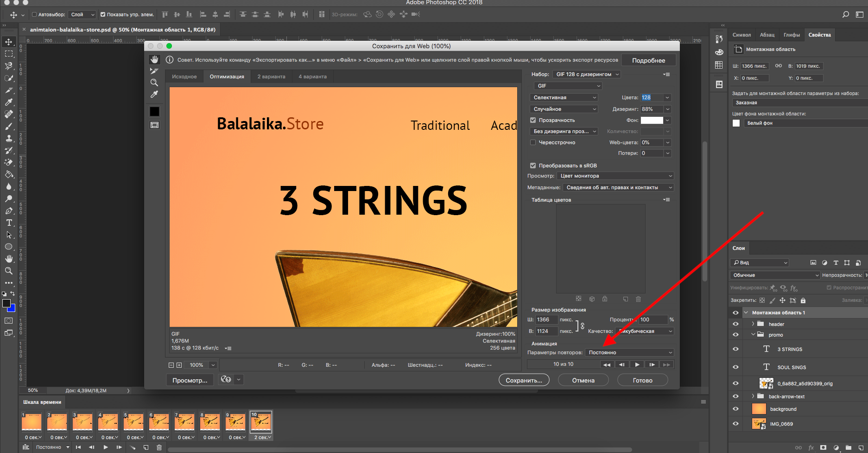Switch to the Исходное tab
This screenshot has width=868, height=453.
click(184, 77)
